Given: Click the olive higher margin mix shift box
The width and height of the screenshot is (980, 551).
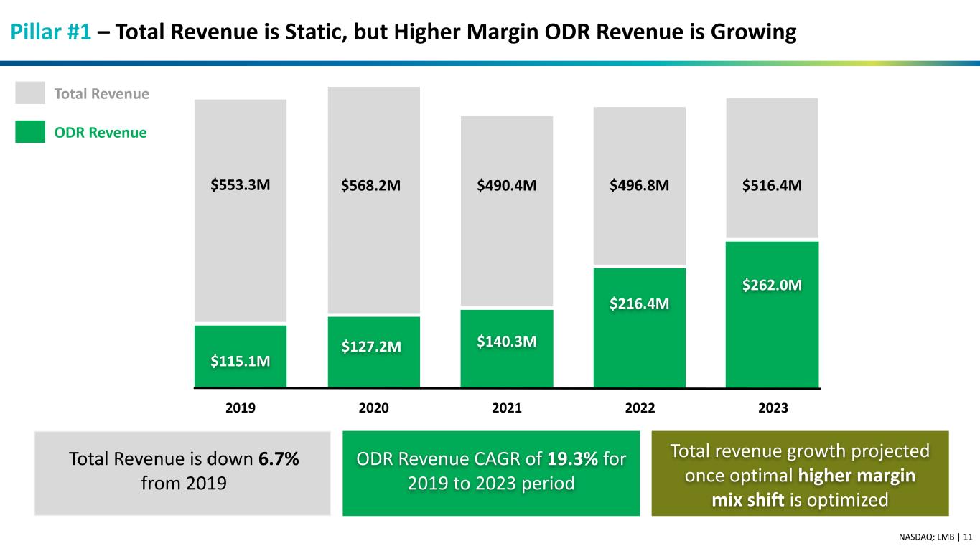Looking at the screenshot, I should click(800, 473).
